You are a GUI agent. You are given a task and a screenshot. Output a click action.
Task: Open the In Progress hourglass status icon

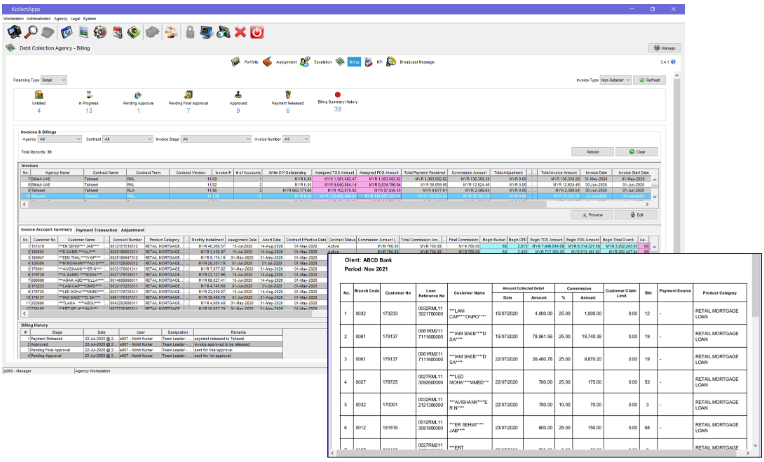tap(89, 95)
